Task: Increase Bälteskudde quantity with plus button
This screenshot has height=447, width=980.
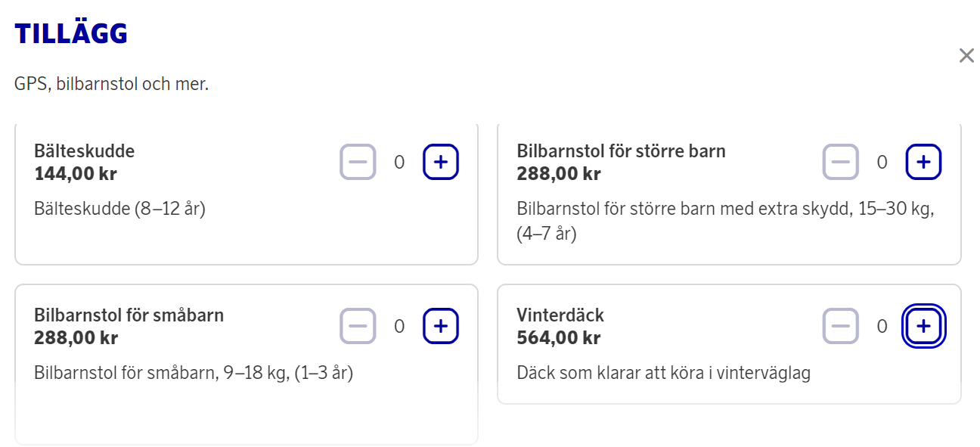Action: click(441, 162)
